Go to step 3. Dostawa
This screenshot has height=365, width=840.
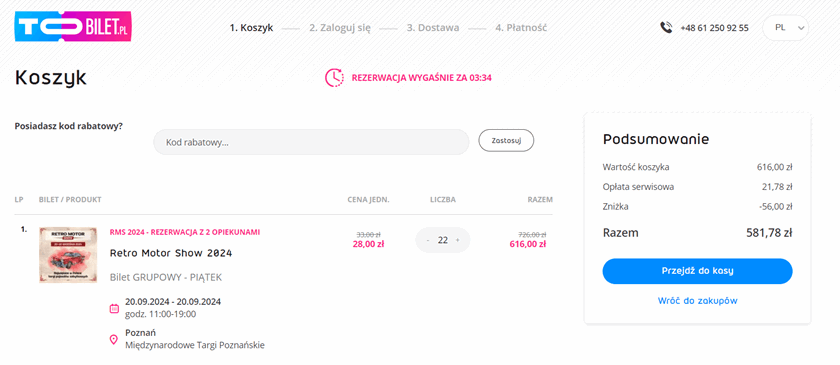(432, 28)
